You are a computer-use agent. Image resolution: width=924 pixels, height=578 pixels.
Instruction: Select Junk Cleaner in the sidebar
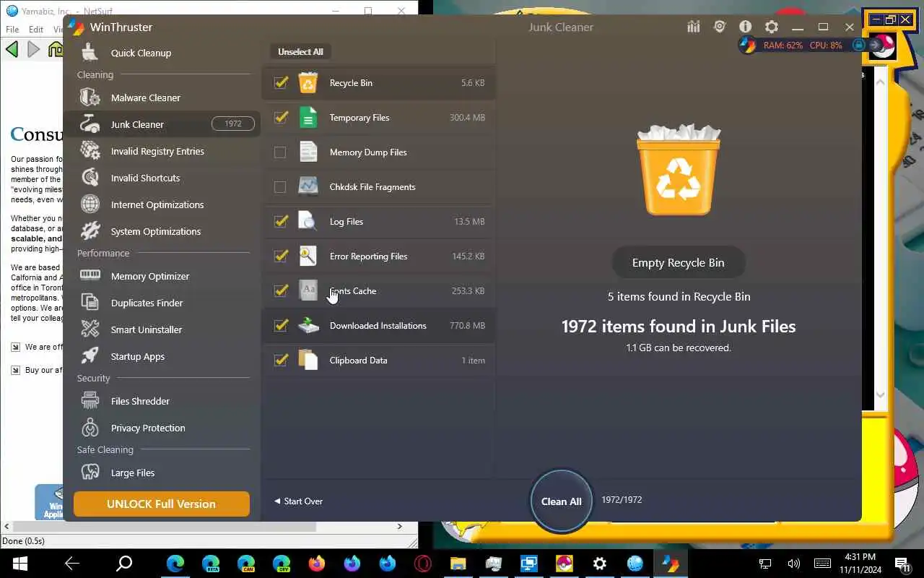[162, 124]
